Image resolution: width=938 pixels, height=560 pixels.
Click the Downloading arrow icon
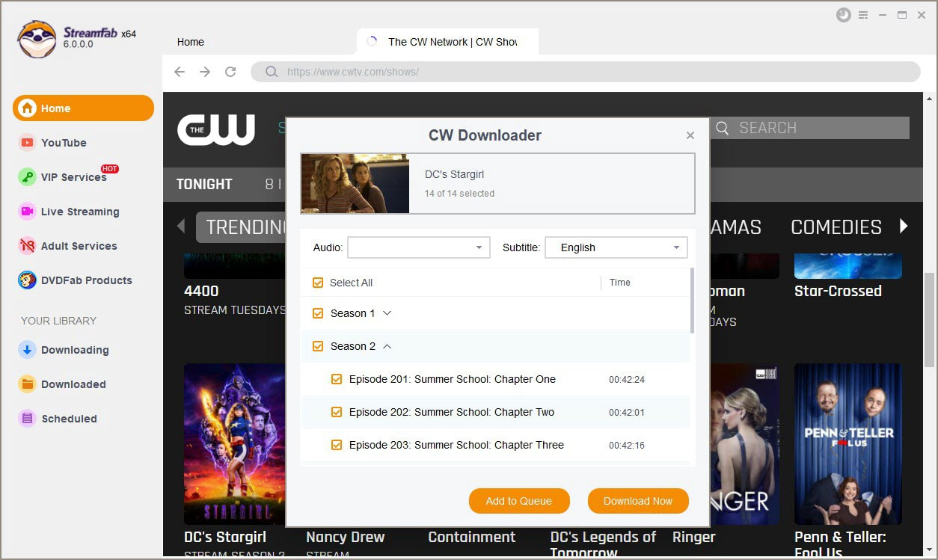(28, 350)
